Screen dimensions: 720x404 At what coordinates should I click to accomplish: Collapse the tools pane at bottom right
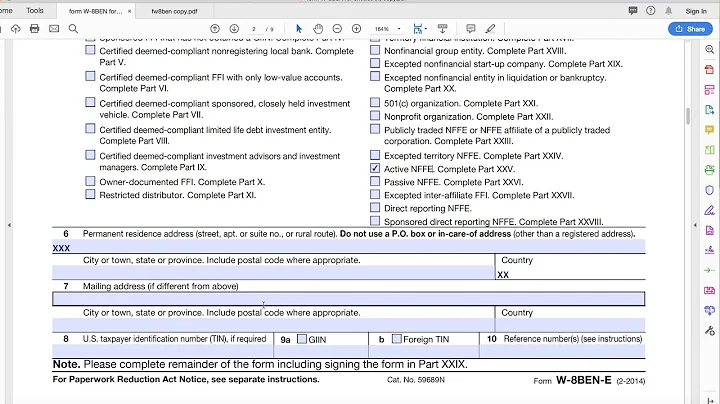tap(710, 400)
